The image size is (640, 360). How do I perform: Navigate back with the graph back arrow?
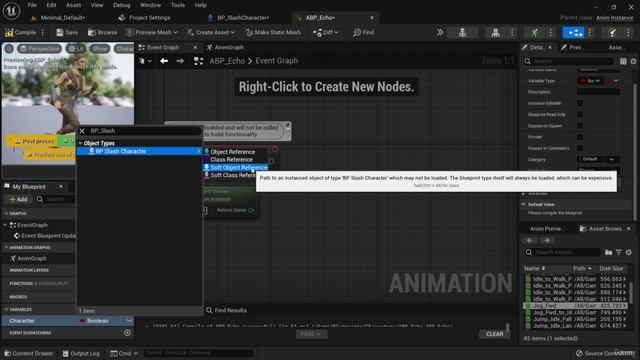click(164, 61)
